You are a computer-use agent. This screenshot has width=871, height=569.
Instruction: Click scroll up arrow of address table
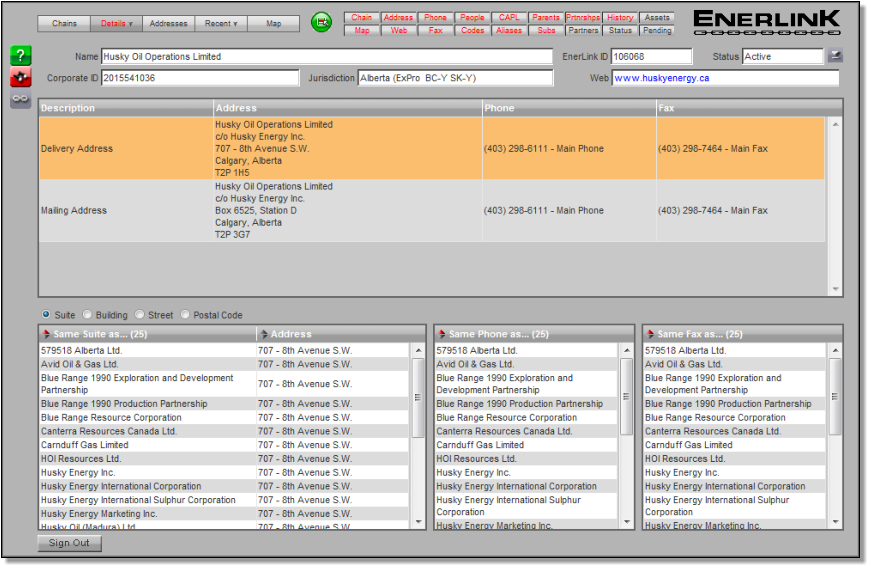[835, 124]
